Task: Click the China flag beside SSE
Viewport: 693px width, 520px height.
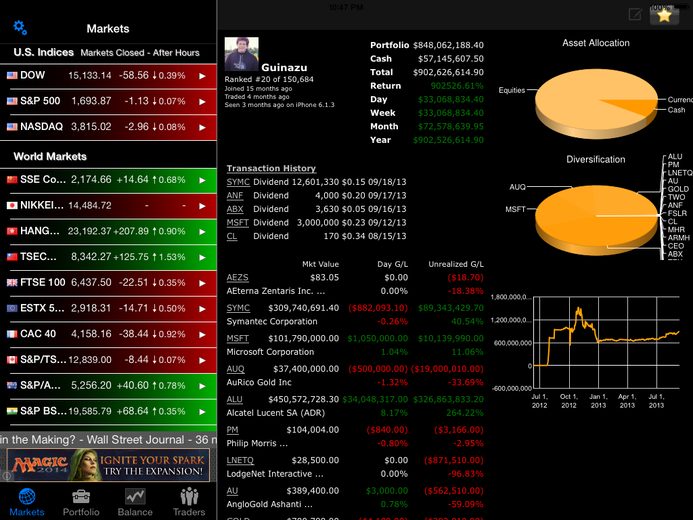Action: (x=12, y=179)
